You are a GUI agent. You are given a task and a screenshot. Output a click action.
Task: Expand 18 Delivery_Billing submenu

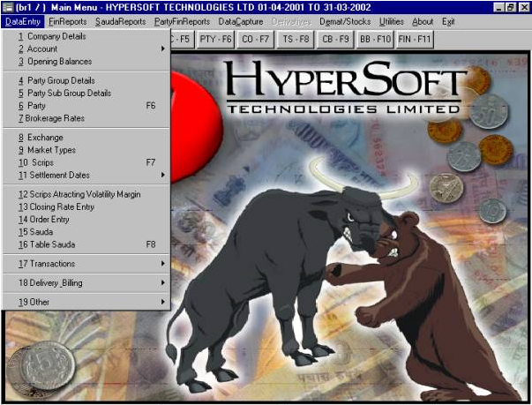pyautogui.click(x=86, y=283)
